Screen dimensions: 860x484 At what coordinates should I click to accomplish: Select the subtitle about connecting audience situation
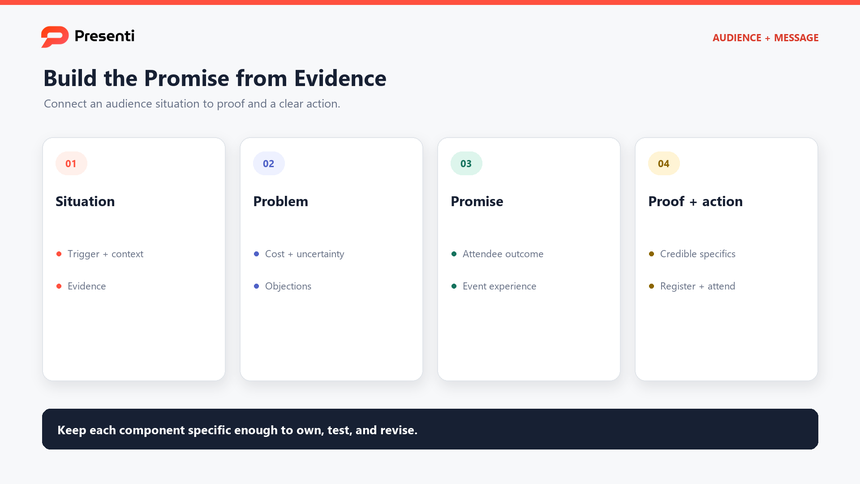tap(192, 104)
